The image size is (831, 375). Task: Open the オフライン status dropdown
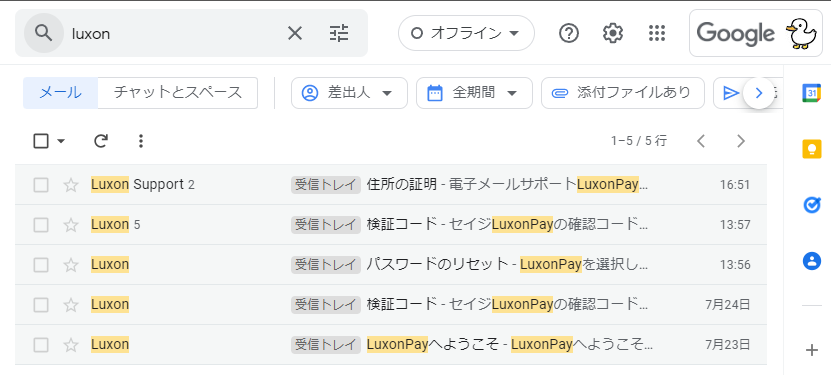point(466,33)
